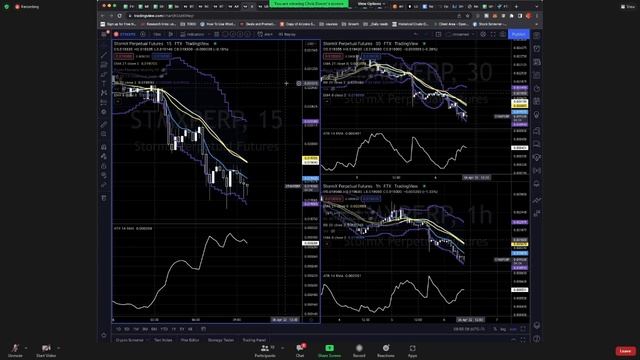
Task: Click the trash icon to remove drawings
Action: (104, 198)
